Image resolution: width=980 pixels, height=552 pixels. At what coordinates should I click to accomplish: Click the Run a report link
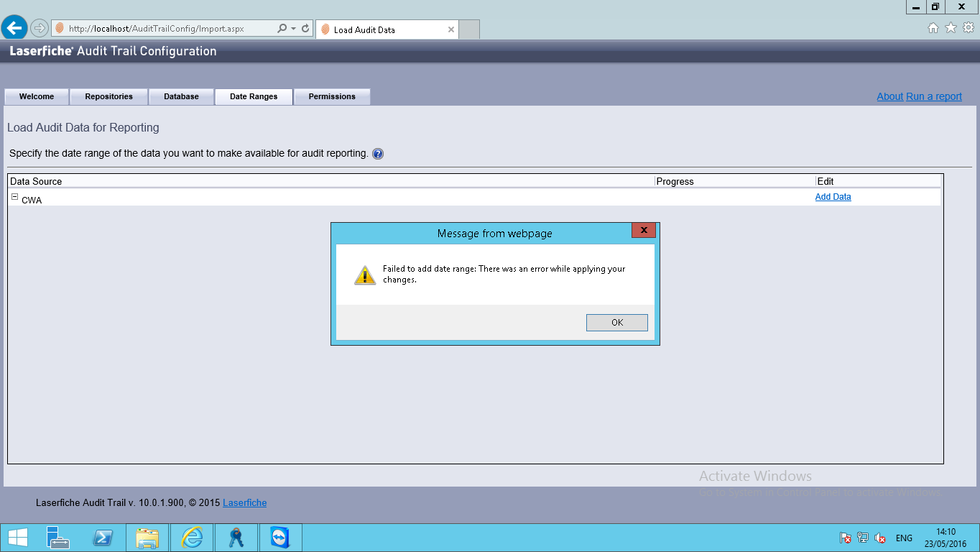[x=934, y=96]
